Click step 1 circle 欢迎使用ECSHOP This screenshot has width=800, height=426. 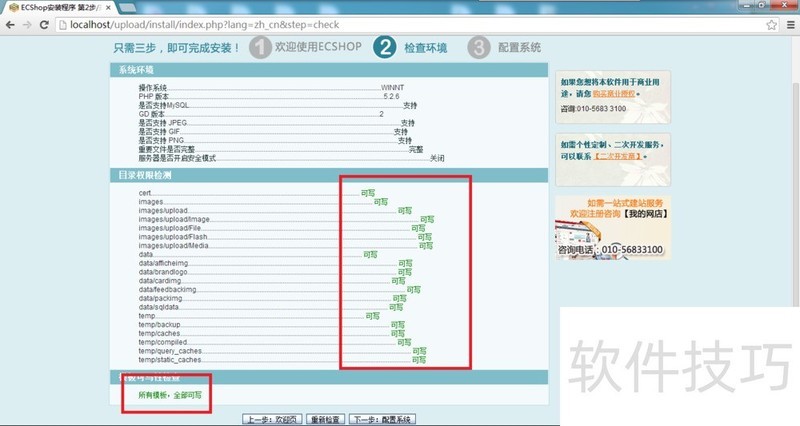click(x=260, y=47)
